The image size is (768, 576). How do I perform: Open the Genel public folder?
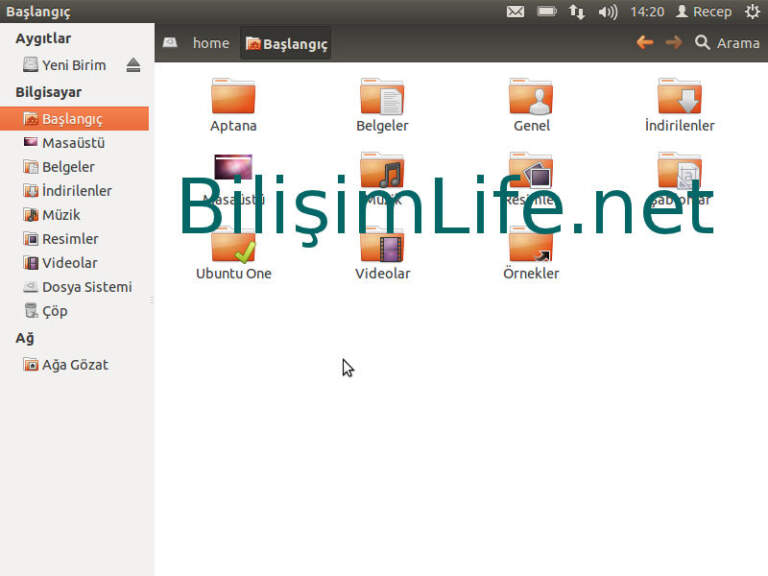click(531, 98)
